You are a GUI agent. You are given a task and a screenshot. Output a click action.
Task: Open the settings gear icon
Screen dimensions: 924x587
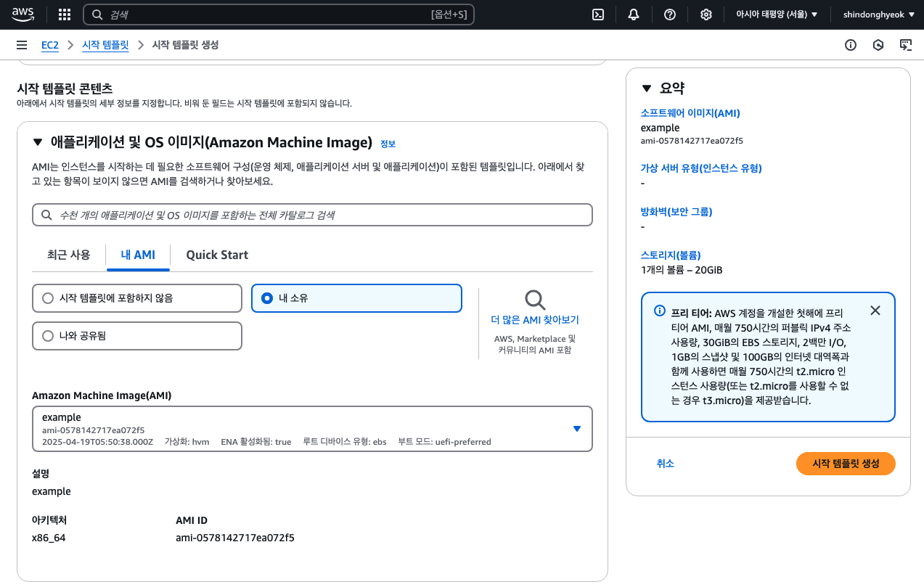click(x=706, y=15)
